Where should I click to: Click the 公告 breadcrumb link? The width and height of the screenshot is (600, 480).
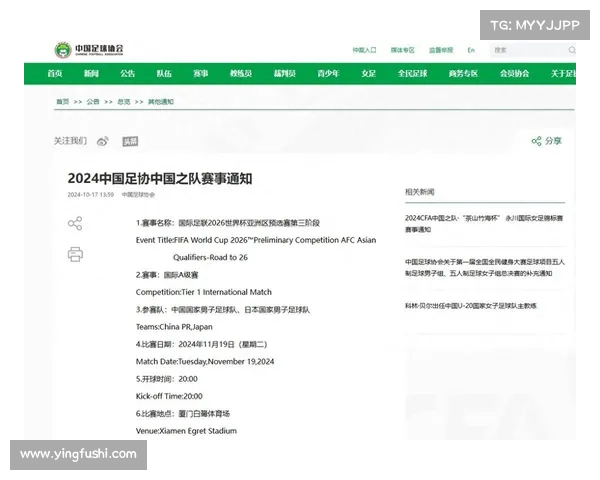pos(93,101)
